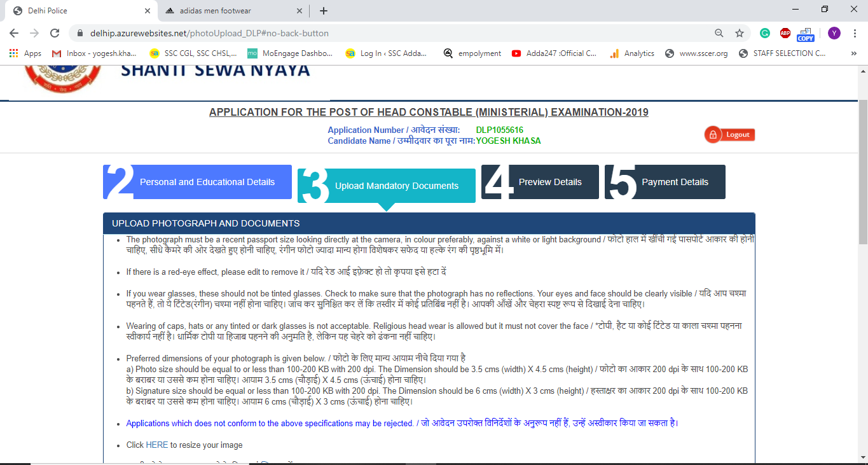Open the ABP adblock extension icon
The height and width of the screenshot is (465, 868).
pos(785,33)
